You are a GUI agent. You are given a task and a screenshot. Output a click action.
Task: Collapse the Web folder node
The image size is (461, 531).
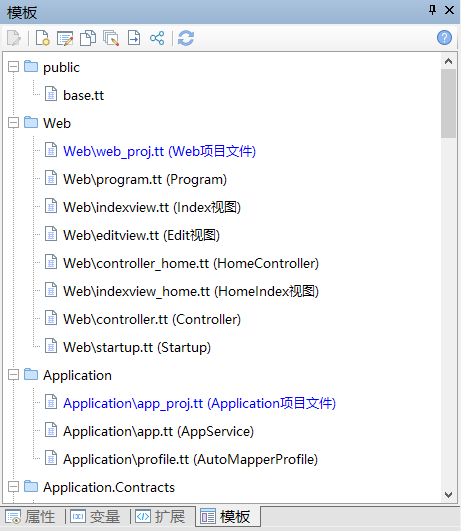[x=13, y=123]
